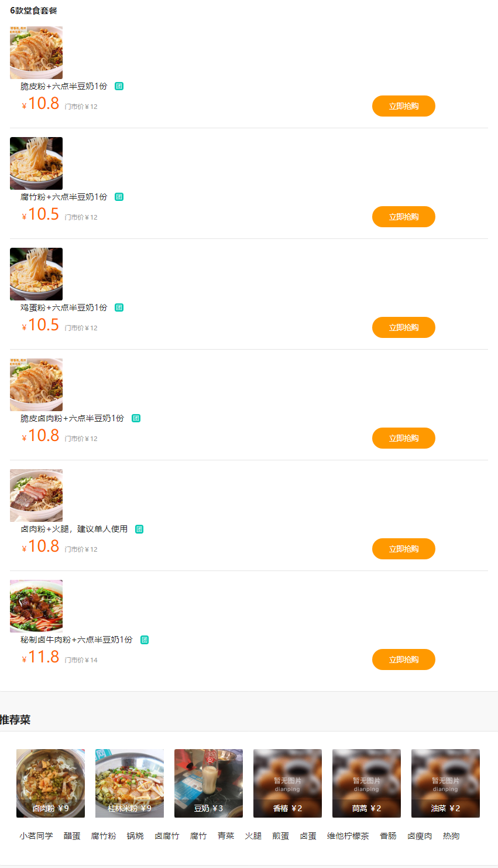498x868 pixels.
Task: Click the 团 badge beside 脆皮卤肉粉+六点半豆奶1份
Action: click(x=136, y=418)
